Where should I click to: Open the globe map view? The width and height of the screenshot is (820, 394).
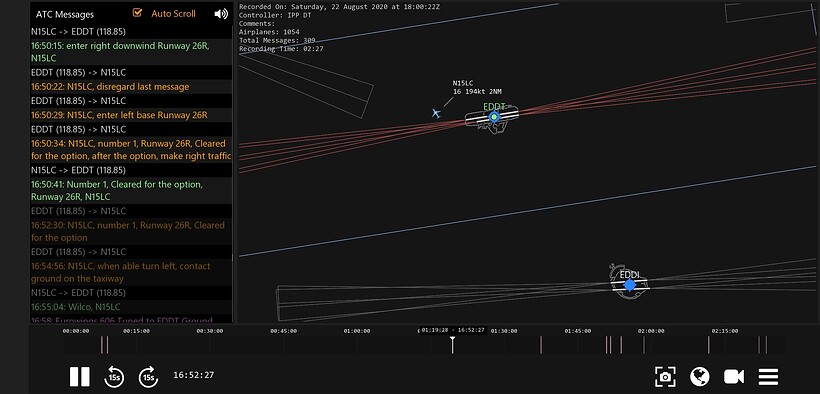click(x=700, y=377)
